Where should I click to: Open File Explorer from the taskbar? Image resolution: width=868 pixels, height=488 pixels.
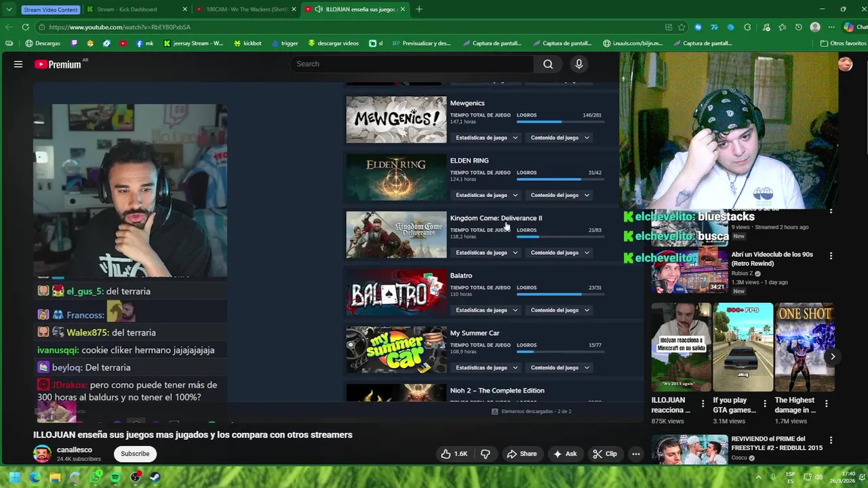55,477
